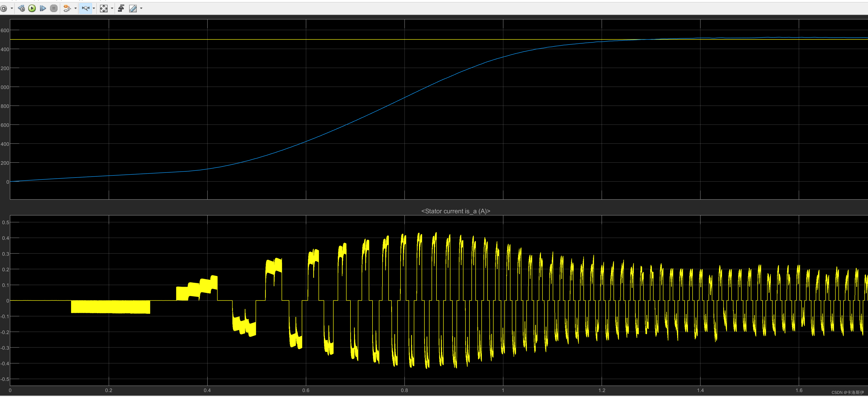Click the step forward button

coord(43,9)
